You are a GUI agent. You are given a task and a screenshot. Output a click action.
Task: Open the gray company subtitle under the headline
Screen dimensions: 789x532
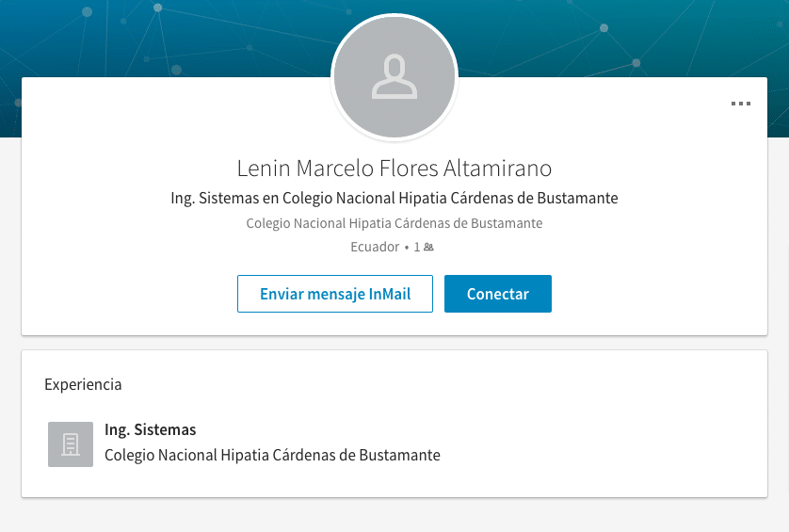(394, 223)
